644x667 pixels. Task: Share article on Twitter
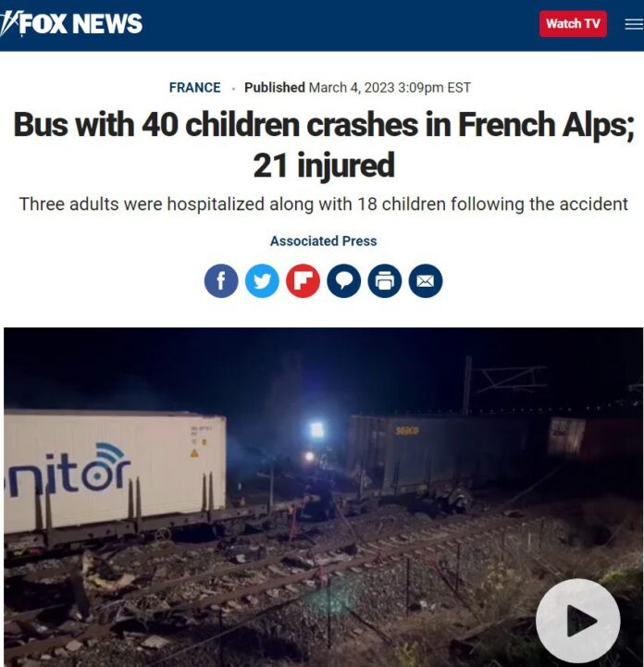click(262, 280)
